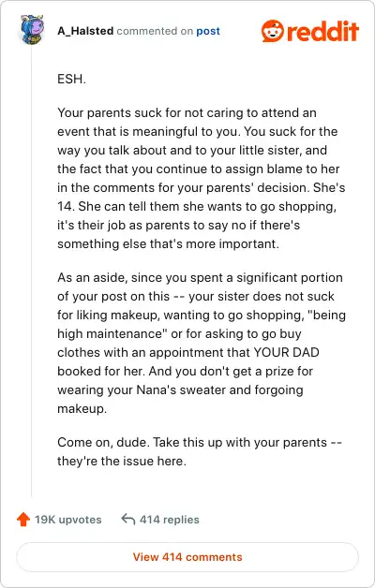Click the "Come on, dude" closing paragraph
This screenshot has width=375, height=588.
(x=200, y=451)
